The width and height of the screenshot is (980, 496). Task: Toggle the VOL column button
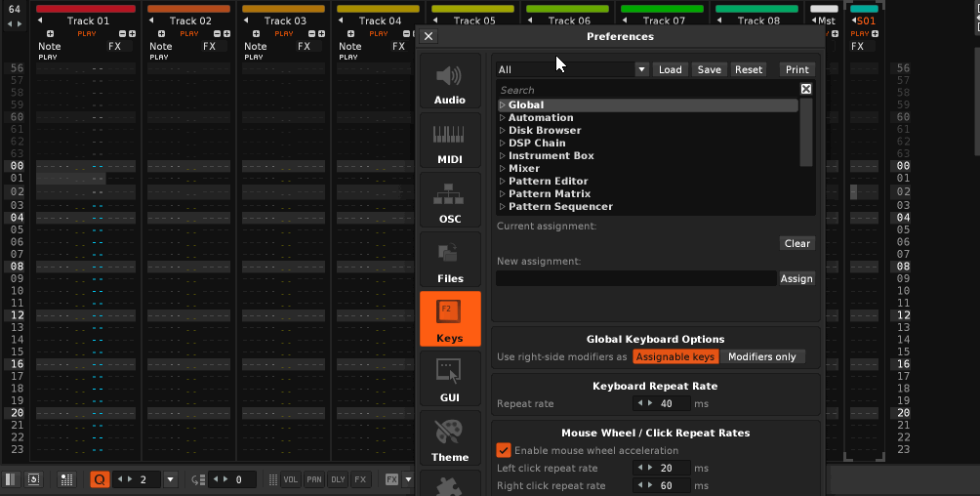[x=291, y=479]
